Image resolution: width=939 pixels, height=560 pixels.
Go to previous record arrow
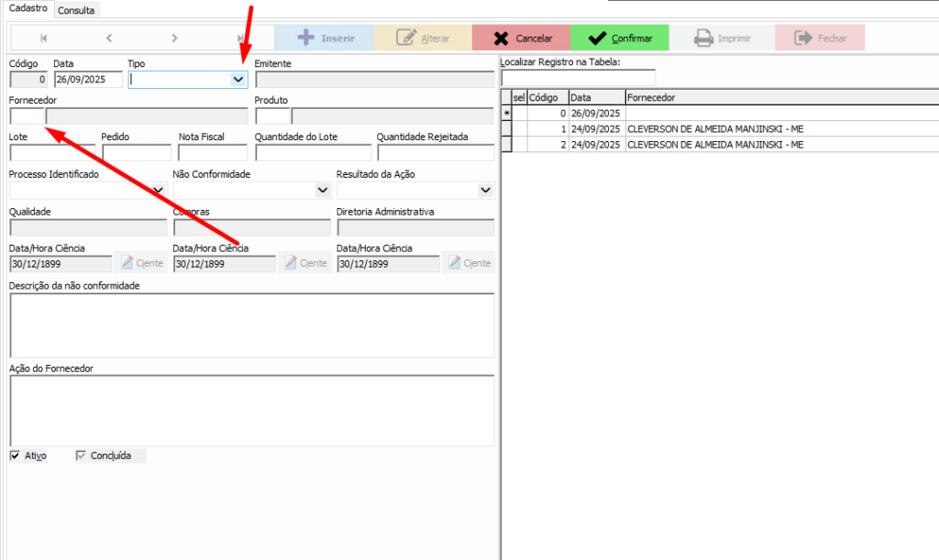(x=109, y=38)
